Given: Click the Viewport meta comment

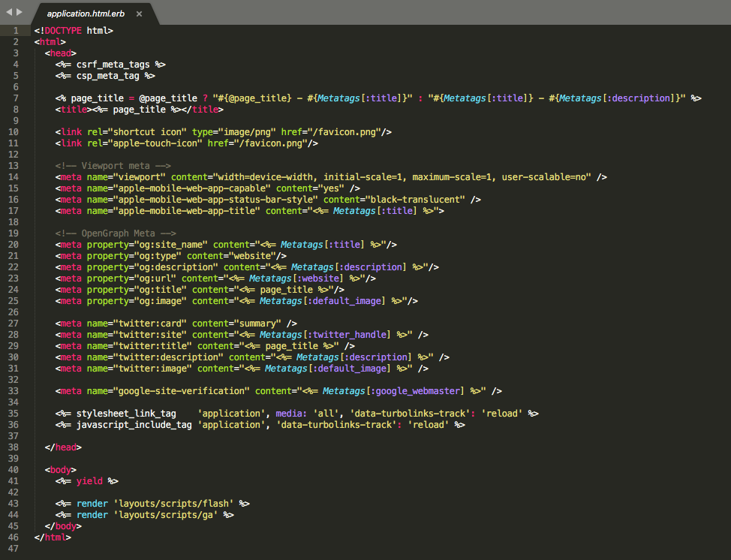Looking at the screenshot, I should click(x=113, y=166).
